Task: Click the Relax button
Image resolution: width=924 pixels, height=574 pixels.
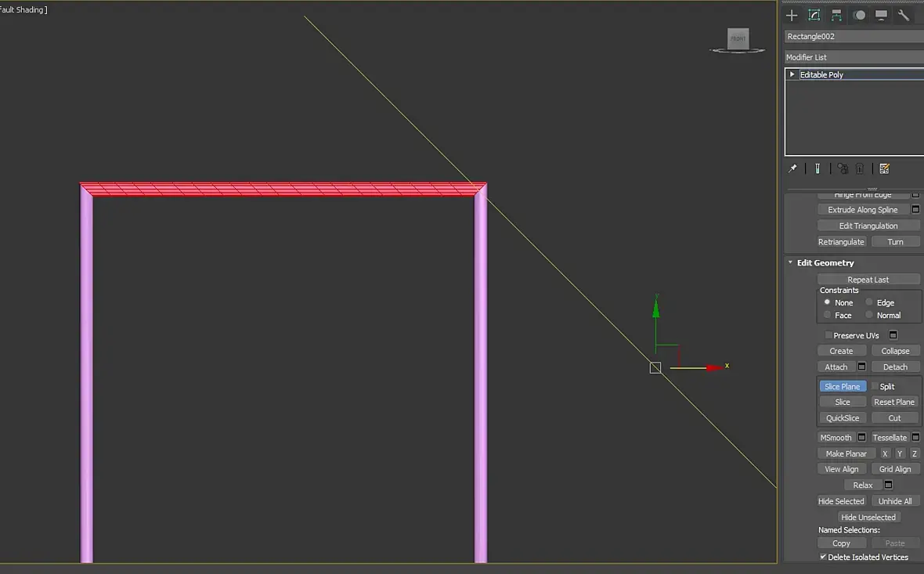Action: [862, 485]
